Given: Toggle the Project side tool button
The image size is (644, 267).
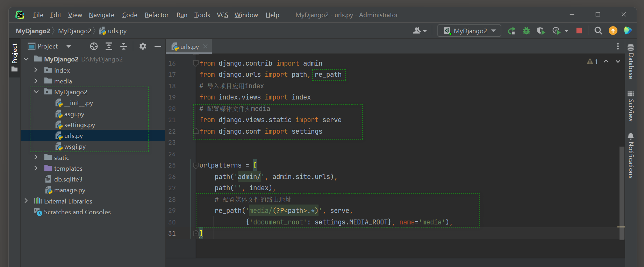Looking at the screenshot, I should (x=14, y=58).
